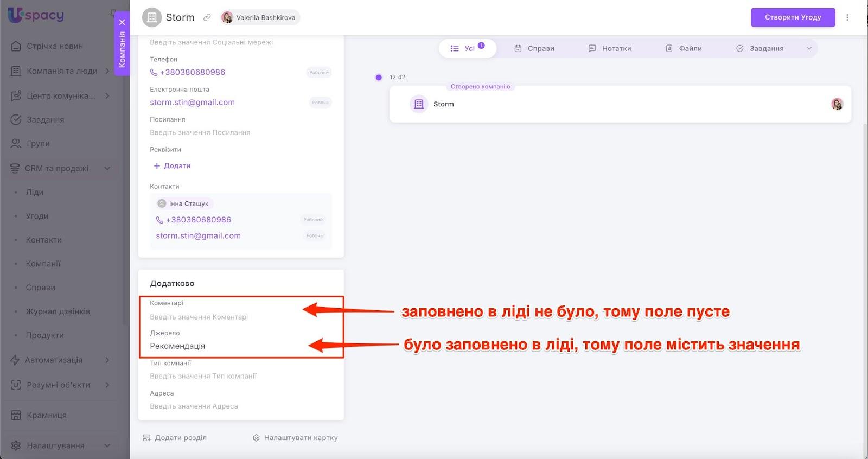Open Справи in the sidebar

(x=41, y=288)
